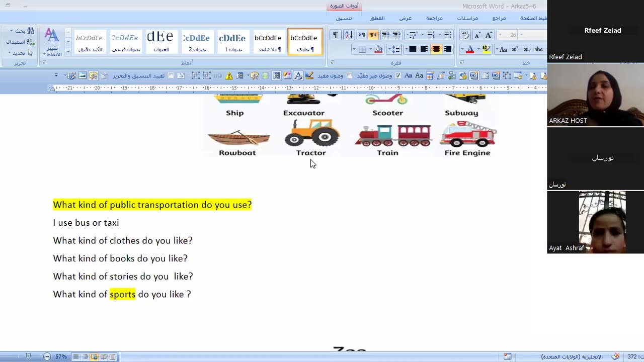Open the Styles pane dialog launcher
644x362 pixels.
[x=44, y=63]
